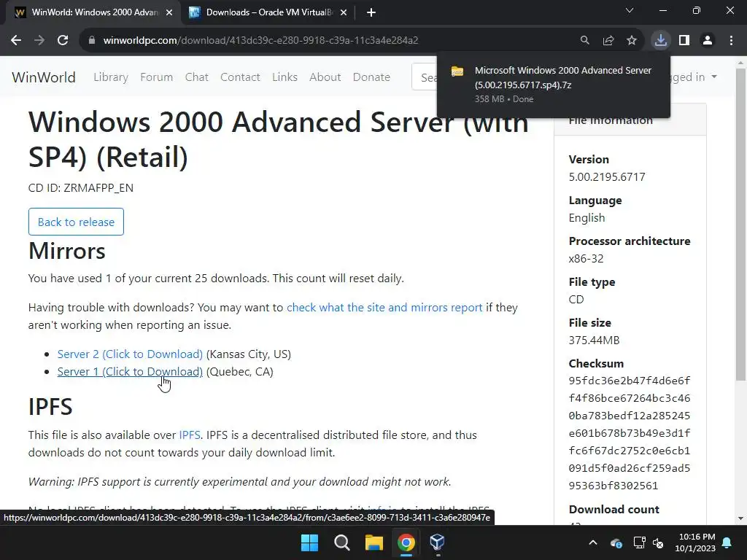
Task: Show hidden system tray icons
Action: (593, 542)
